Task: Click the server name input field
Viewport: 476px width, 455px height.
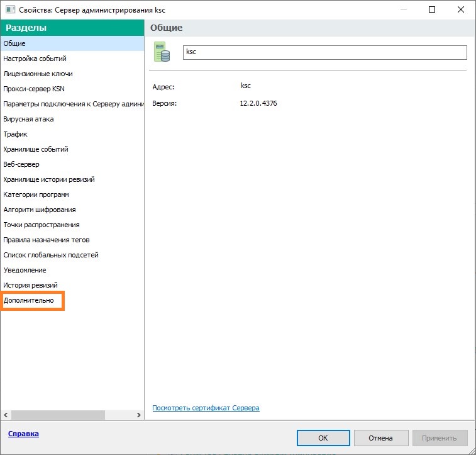Action: (x=324, y=52)
